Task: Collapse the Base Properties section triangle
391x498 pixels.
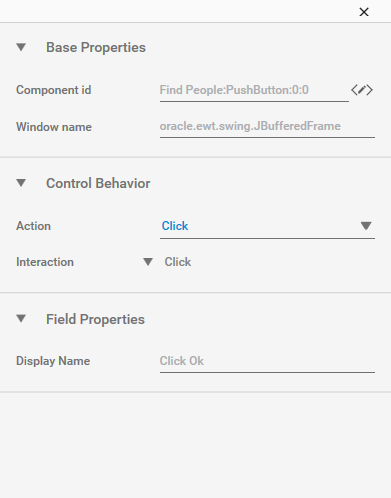Action: pyautogui.click(x=21, y=47)
